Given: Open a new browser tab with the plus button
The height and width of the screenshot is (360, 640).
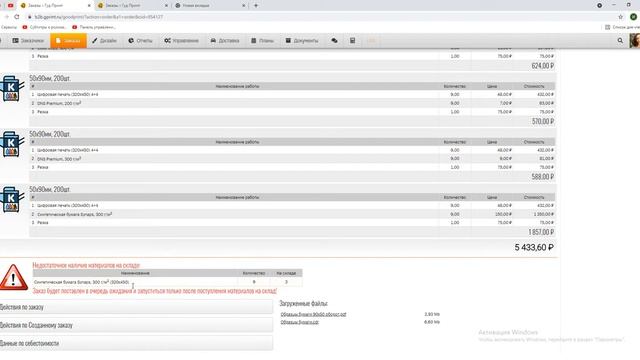Looking at the screenshot, I should pos(256,6).
